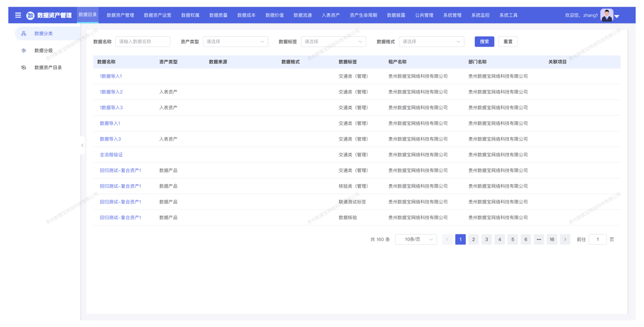Collapse the sidebar using the arrow handle
This screenshot has height=327, width=644.
(x=82, y=145)
